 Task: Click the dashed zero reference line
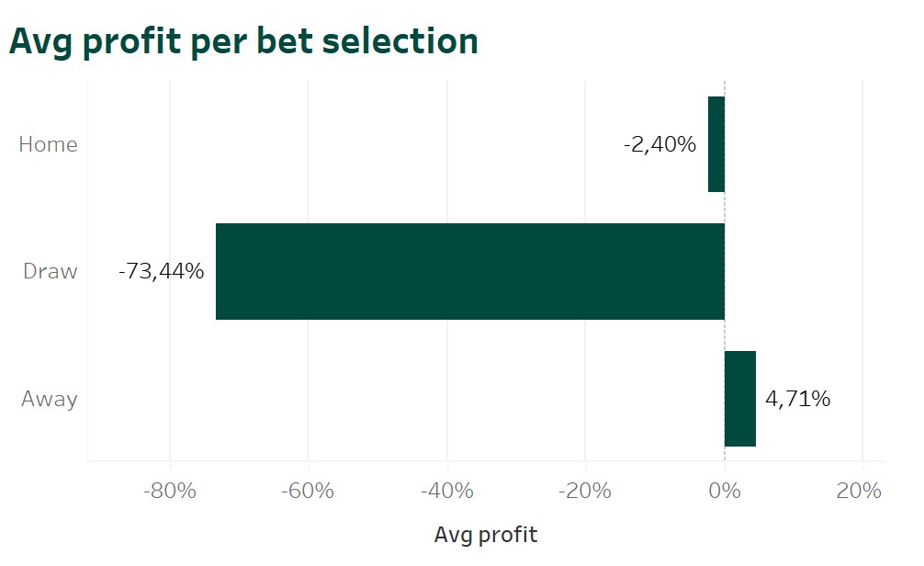pyautogui.click(x=725, y=207)
